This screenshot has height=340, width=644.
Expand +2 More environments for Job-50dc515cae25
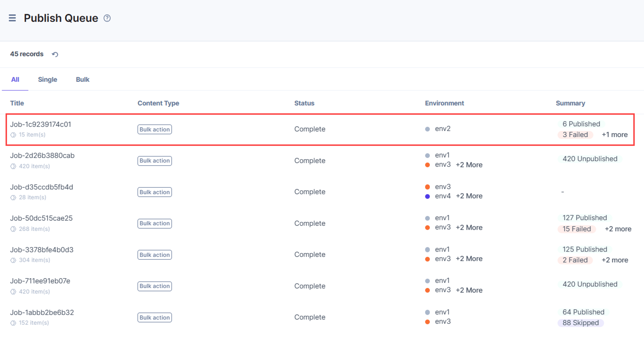coord(469,228)
